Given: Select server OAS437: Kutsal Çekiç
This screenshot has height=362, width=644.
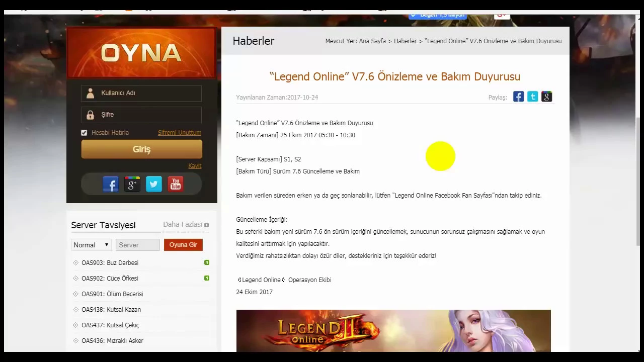Looking at the screenshot, I should pyautogui.click(x=110, y=325).
